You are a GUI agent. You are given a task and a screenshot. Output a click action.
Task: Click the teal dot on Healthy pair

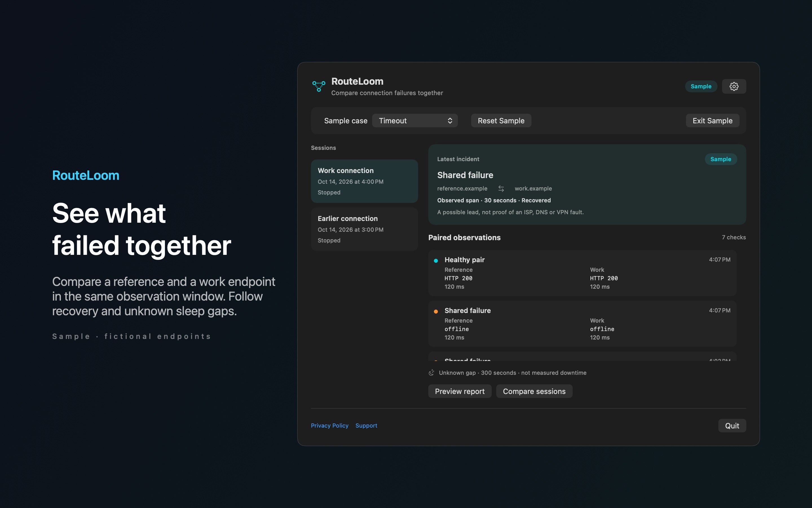[x=436, y=261]
